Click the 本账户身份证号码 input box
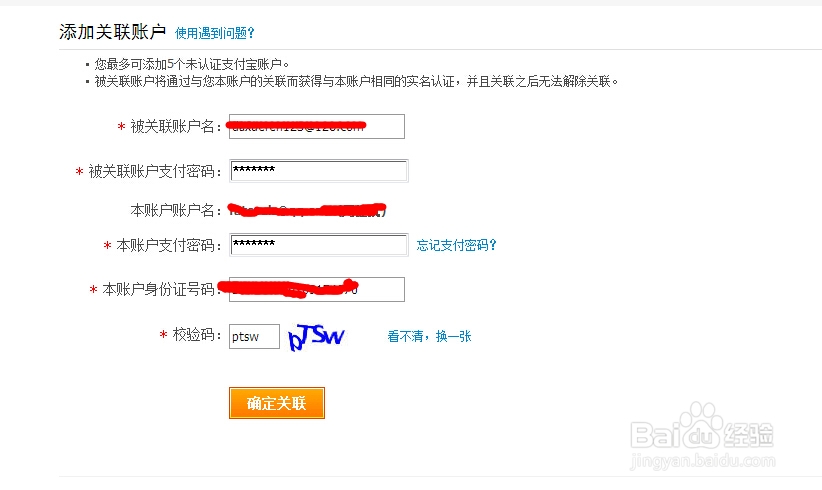Image resolution: width=822 pixels, height=490 pixels. click(x=316, y=289)
